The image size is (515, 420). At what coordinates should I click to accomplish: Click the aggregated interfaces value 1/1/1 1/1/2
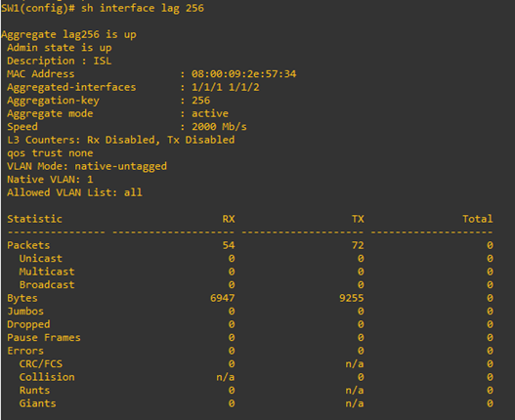pyautogui.click(x=226, y=87)
